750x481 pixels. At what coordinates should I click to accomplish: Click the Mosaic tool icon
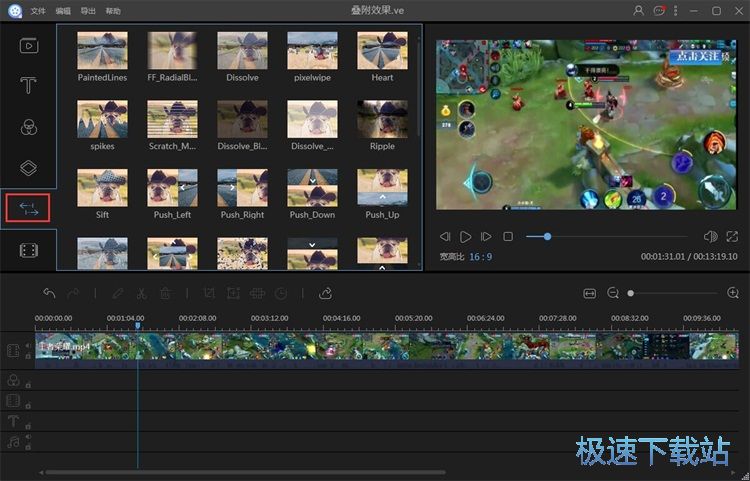tap(257, 293)
